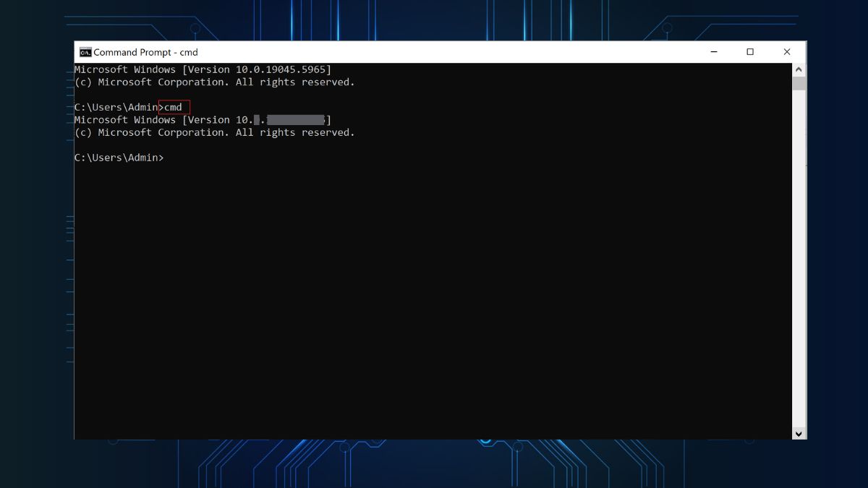Click the vertical scrollbar thumb

[799, 83]
